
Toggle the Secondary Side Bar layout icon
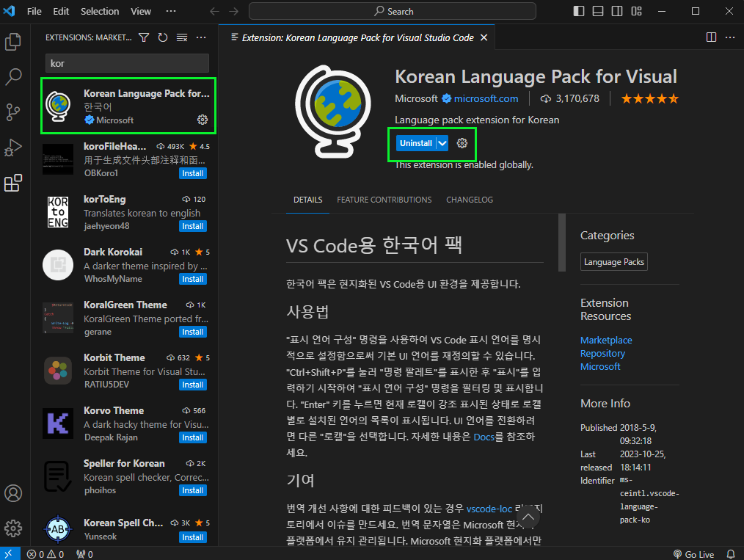click(617, 12)
